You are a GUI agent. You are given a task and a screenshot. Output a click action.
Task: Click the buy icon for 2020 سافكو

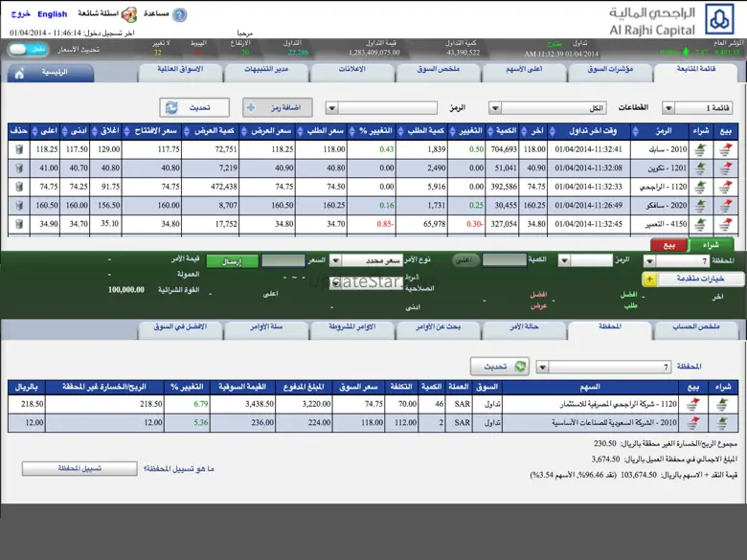point(700,205)
